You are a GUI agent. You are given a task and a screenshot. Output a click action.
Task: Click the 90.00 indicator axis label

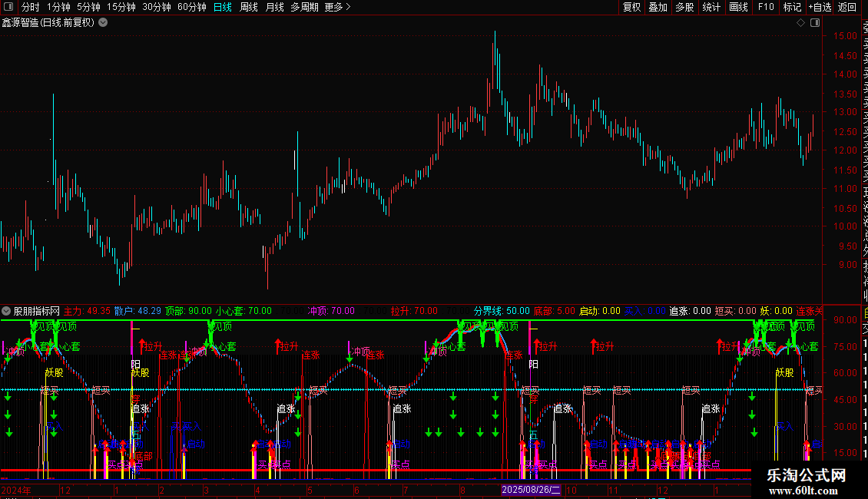845,320
